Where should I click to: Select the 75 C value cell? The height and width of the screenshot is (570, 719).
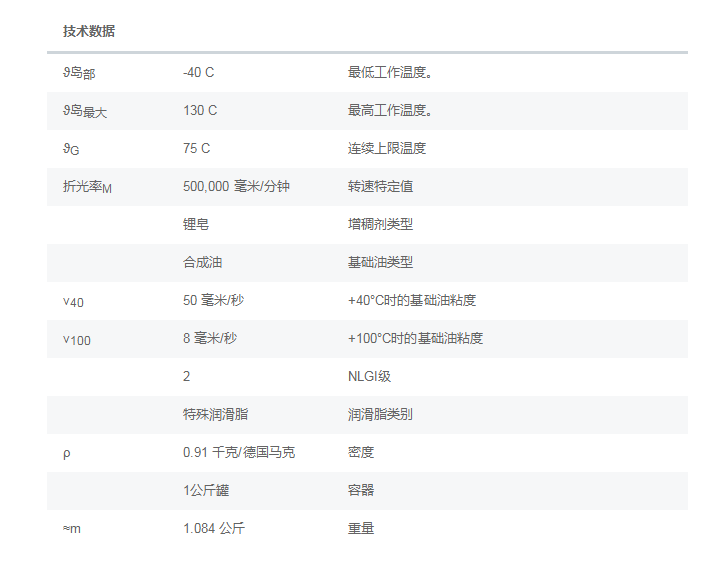(x=197, y=148)
